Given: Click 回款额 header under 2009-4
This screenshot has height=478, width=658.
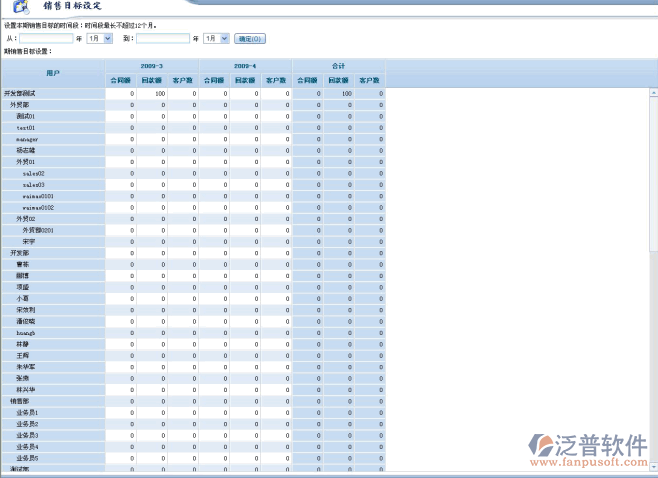Looking at the screenshot, I should pyautogui.click(x=245, y=80).
